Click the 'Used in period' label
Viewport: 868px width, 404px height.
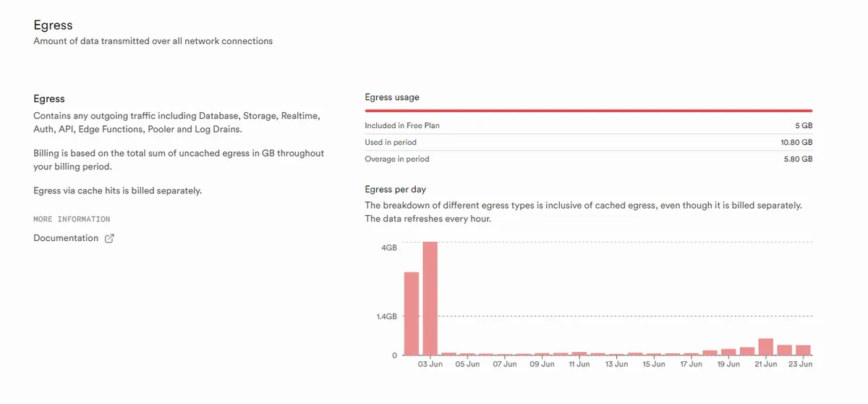391,142
